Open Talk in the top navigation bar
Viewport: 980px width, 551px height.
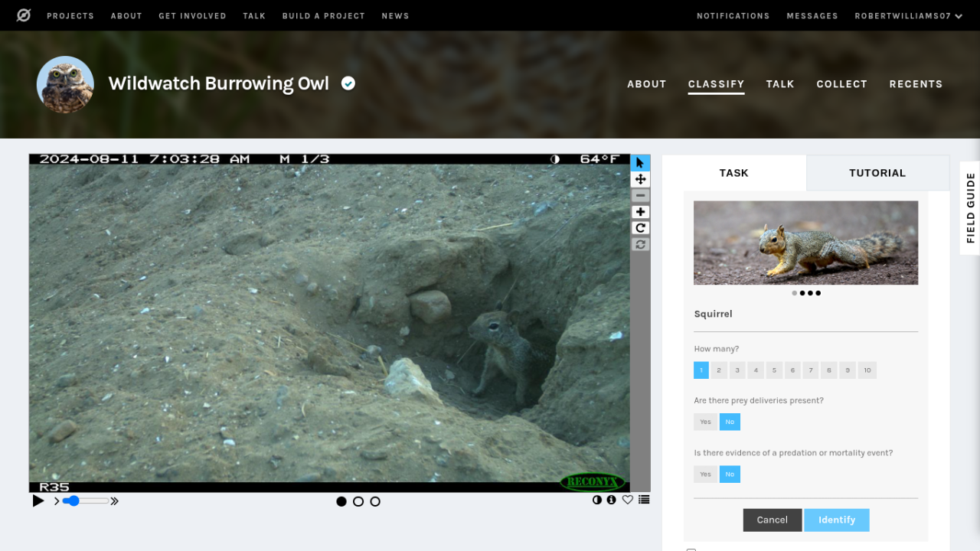click(254, 16)
